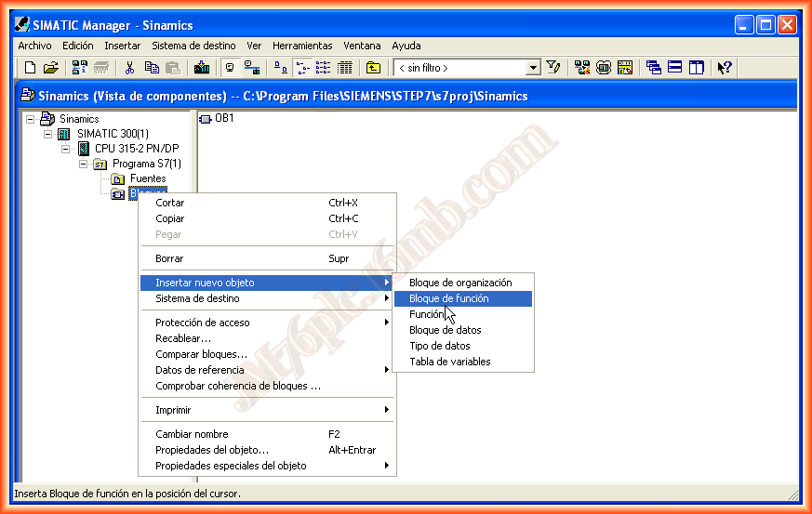Switch to Large icons view

point(280,68)
